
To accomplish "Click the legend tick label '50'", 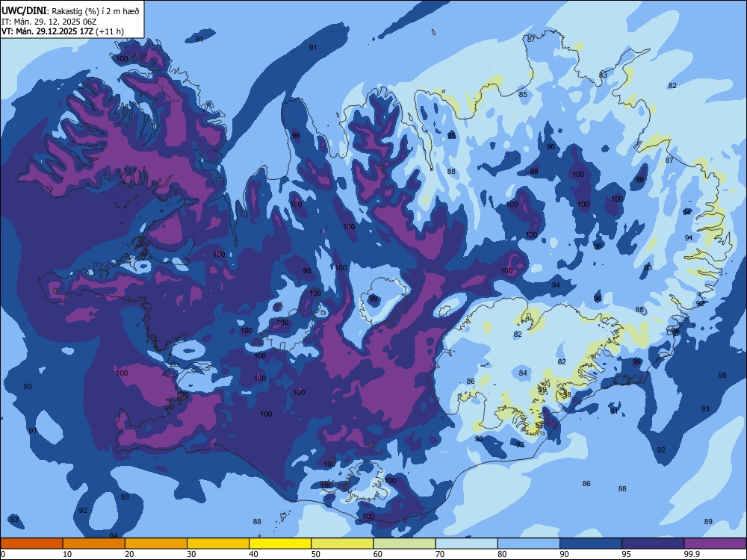I will pos(316,554).
